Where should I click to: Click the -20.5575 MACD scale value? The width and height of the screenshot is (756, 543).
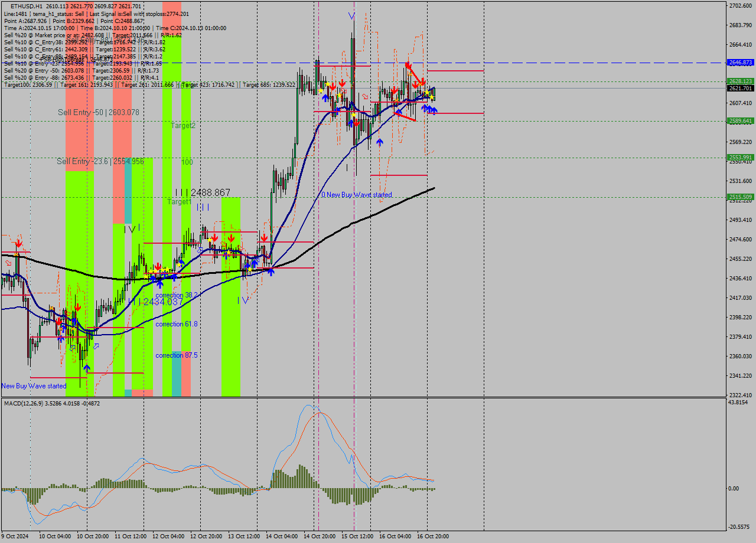(x=739, y=527)
